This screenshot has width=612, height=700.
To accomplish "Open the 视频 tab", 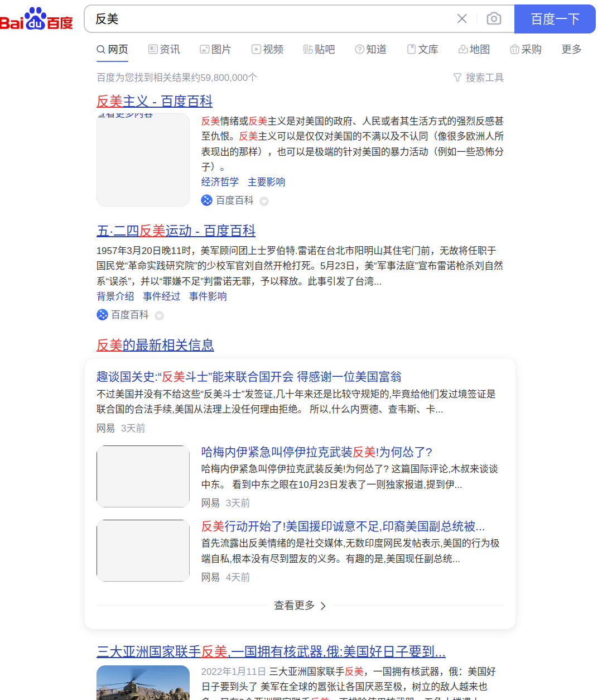I will tap(267, 50).
